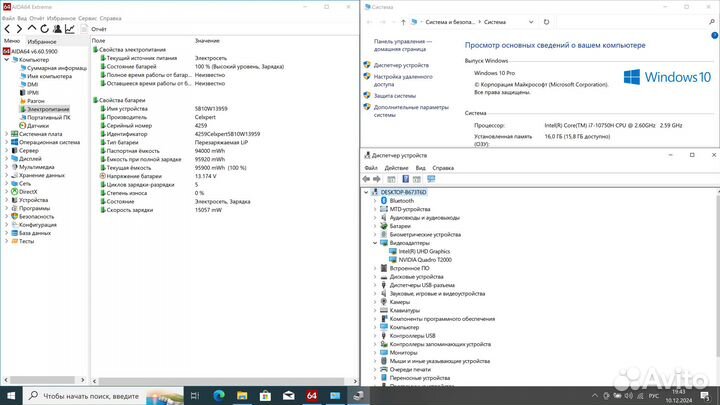
Task: Switch to Избранное tab in AIDA64
Action: point(42,41)
